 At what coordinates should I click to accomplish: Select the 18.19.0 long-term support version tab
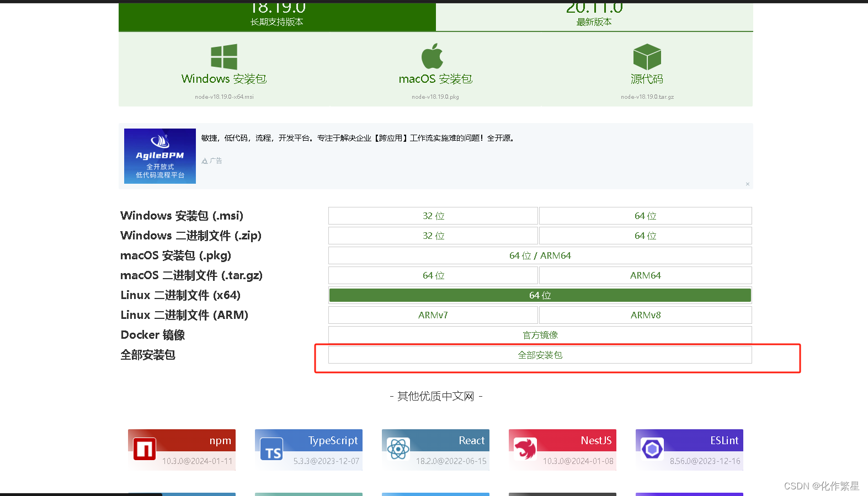277,17
